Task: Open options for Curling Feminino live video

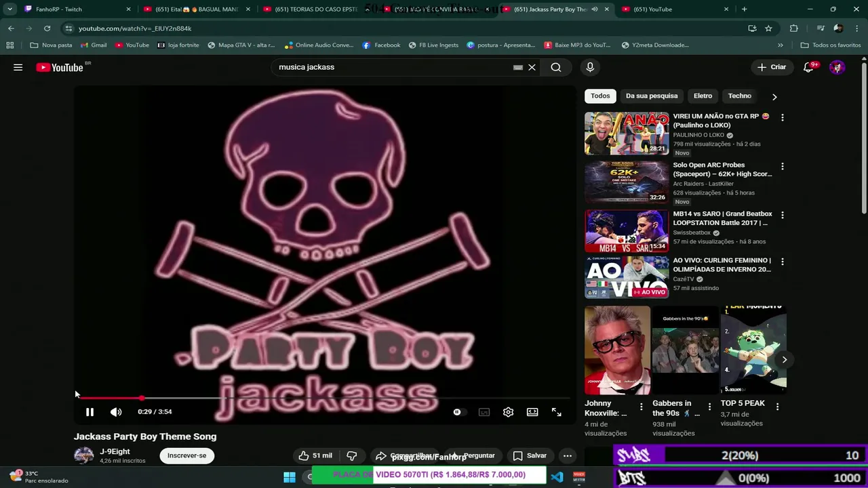Action: point(782,261)
